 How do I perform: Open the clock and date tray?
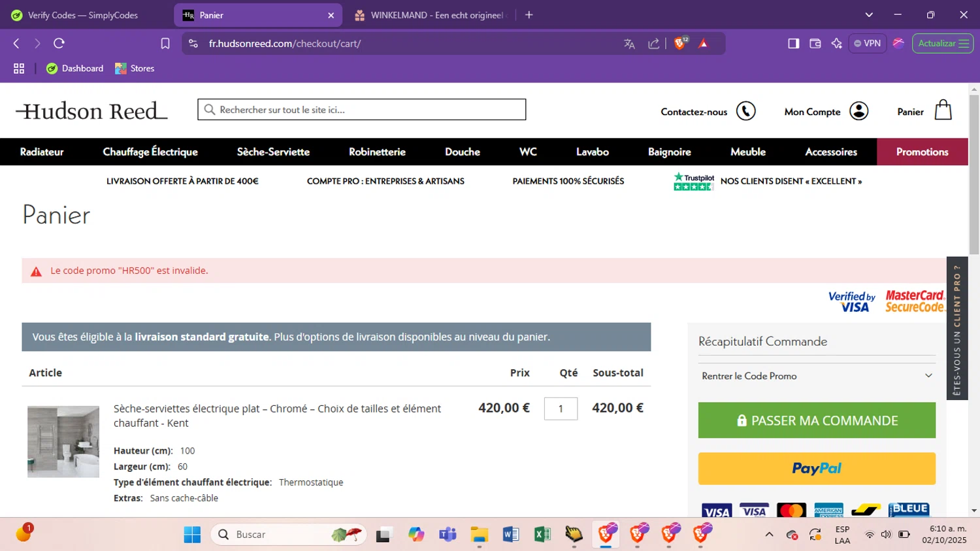pyautogui.click(x=944, y=535)
